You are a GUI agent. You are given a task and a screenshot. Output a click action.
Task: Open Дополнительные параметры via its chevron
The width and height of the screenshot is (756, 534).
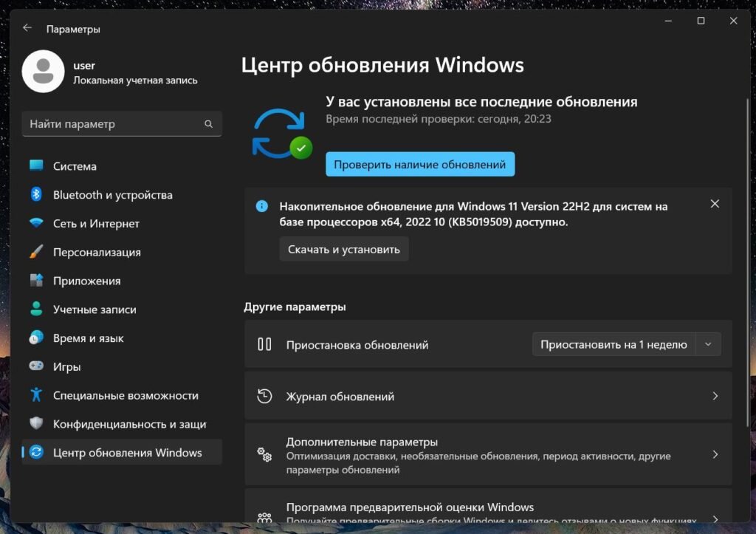[715, 454]
